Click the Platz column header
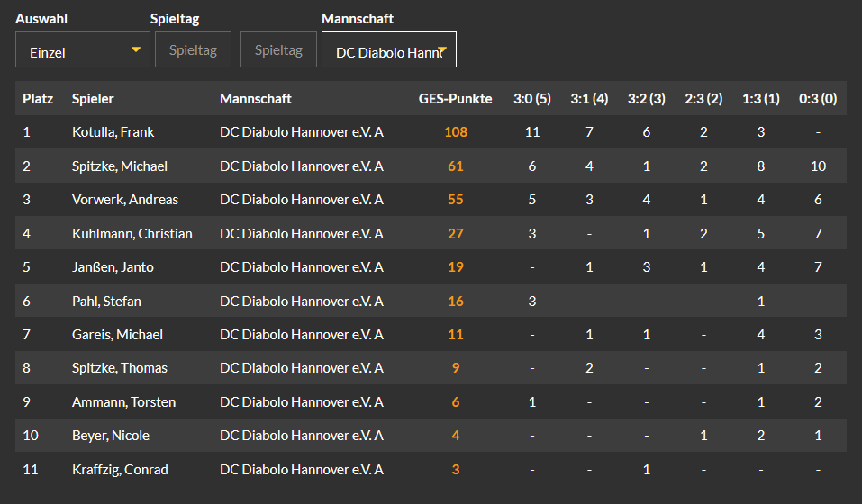This screenshot has width=862, height=504. pos(38,98)
